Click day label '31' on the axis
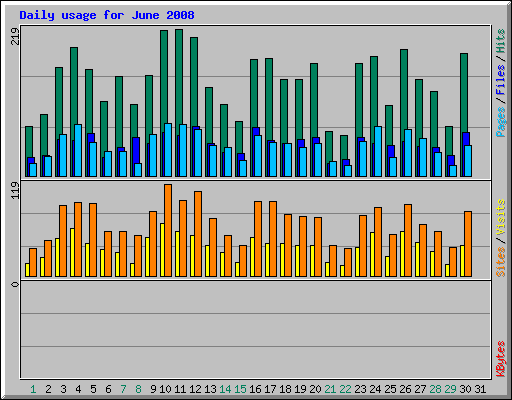 pyautogui.click(x=480, y=389)
